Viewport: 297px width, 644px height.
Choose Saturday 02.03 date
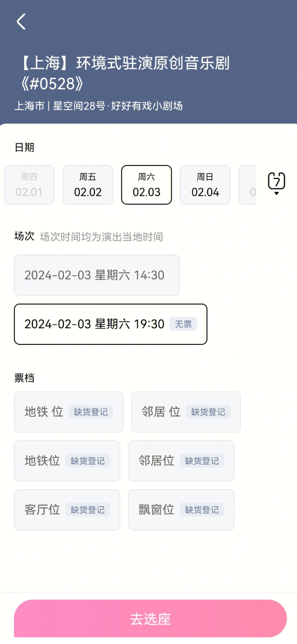click(147, 185)
